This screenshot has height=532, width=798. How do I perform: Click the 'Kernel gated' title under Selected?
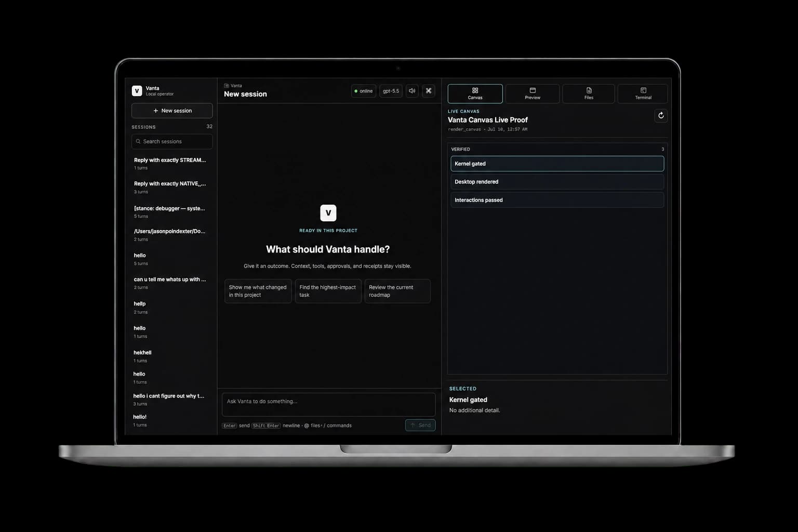click(x=468, y=400)
